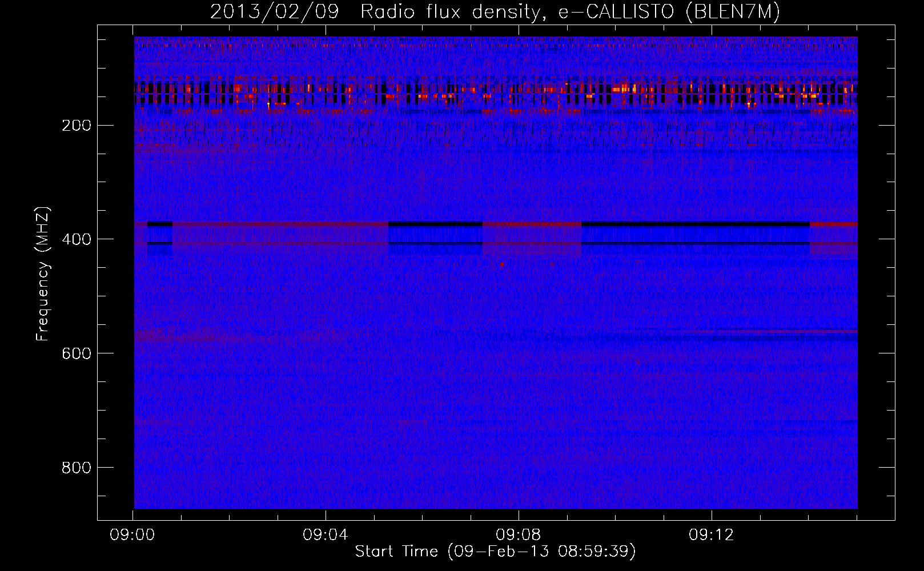The height and width of the screenshot is (571, 924).
Task: Click the '09:12' time tick label
Action: click(711, 535)
